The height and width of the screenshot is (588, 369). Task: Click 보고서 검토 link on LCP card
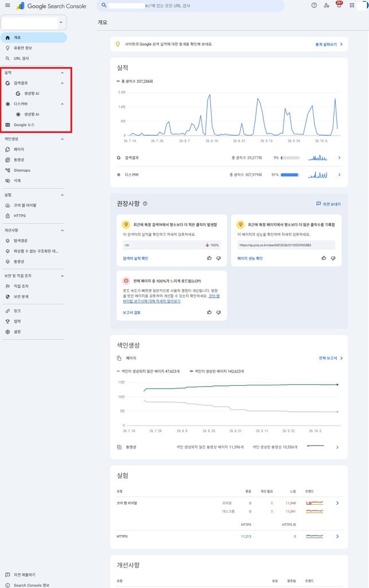pos(131,312)
